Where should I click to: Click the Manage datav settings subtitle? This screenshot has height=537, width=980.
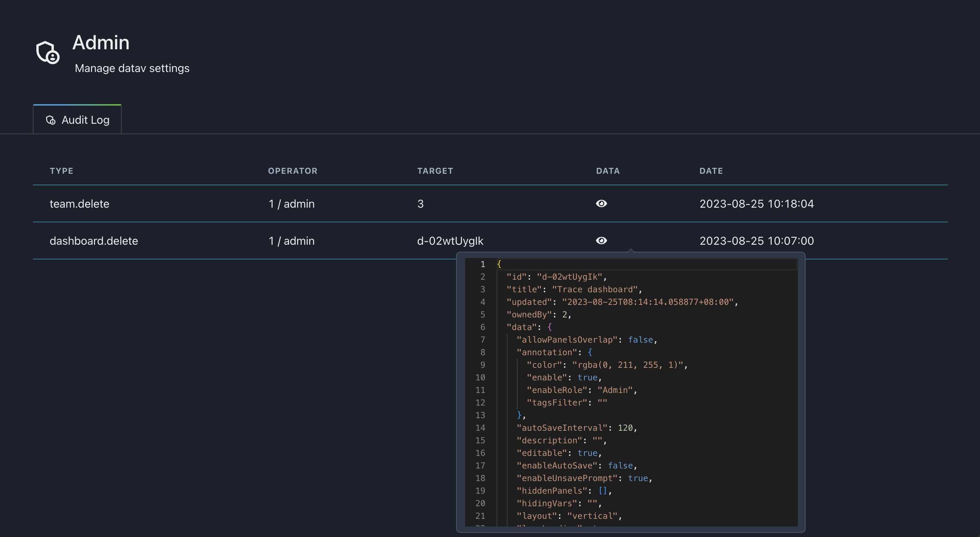coord(132,68)
